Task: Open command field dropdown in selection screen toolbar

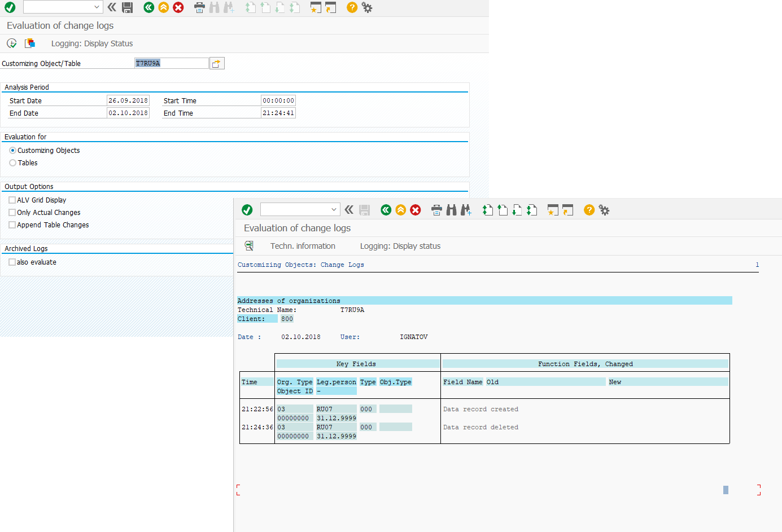Action: pos(97,7)
